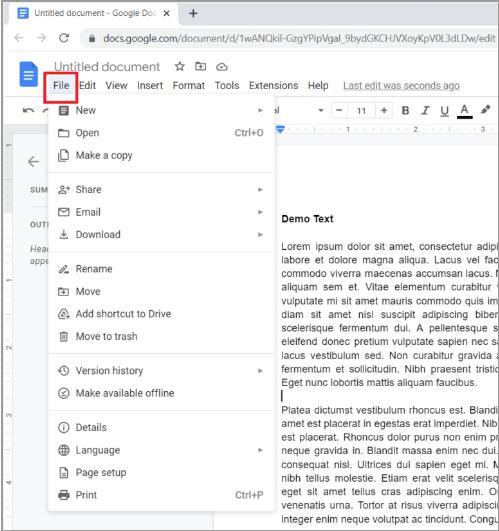Image resolution: width=499 pixels, height=531 pixels.
Task: Click the Undo toolbar icon
Action: pos(28,110)
